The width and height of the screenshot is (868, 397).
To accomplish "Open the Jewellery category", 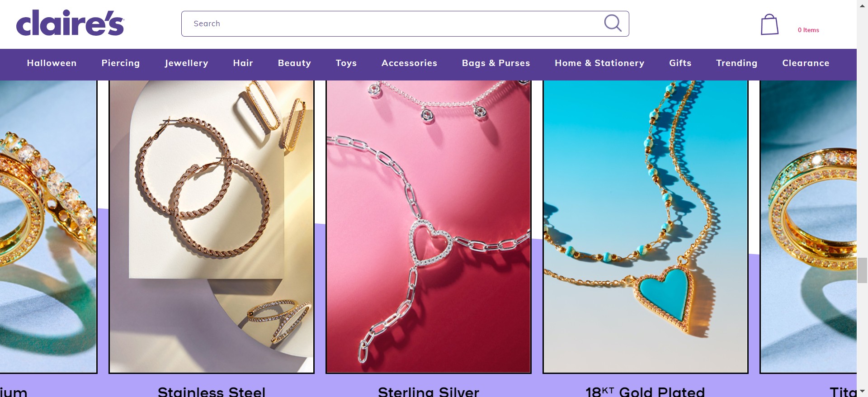I will coord(186,63).
